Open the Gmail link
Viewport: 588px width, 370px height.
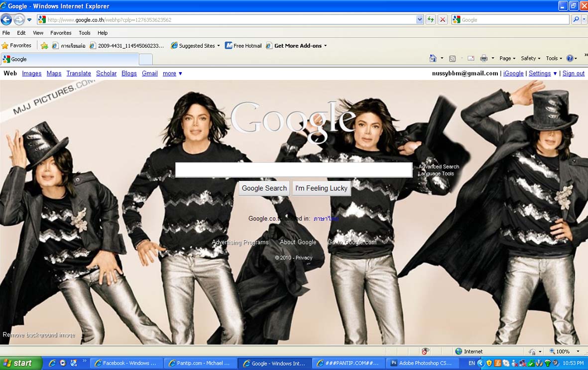click(150, 73)
